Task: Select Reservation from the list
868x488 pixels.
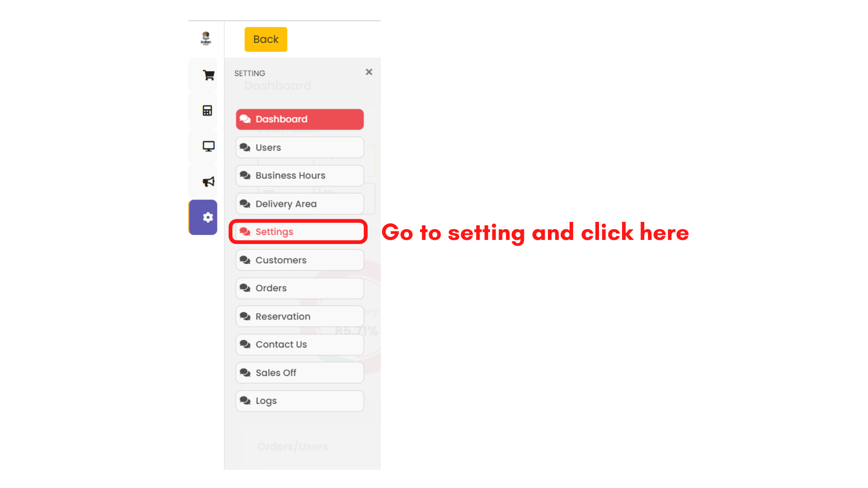Action: click(x=300, y=316)
